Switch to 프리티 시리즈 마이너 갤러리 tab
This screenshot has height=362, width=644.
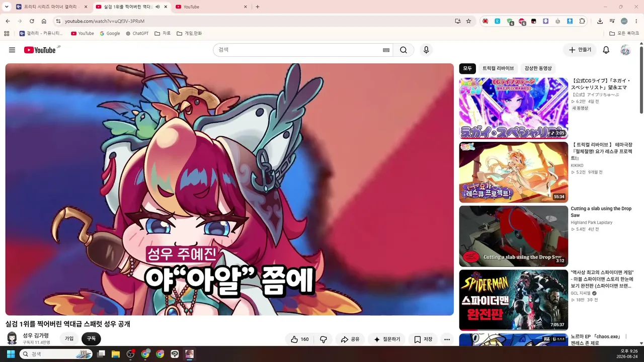[49, 7]
